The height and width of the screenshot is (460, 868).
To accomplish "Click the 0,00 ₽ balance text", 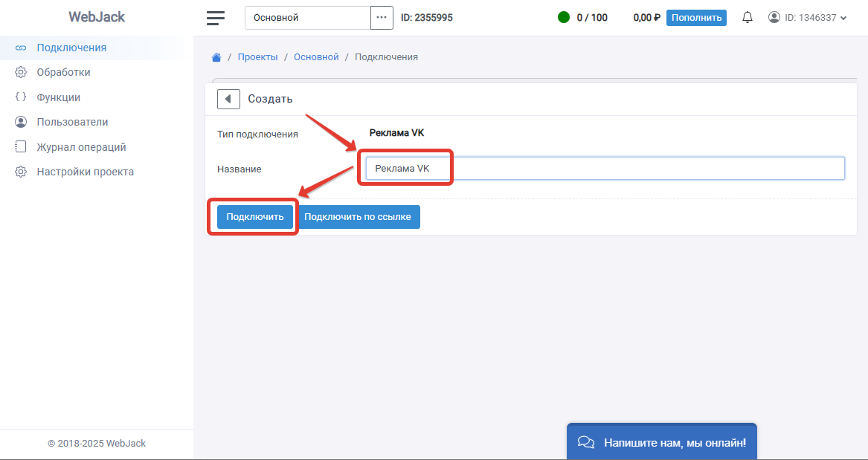I will tap(646, 18).
